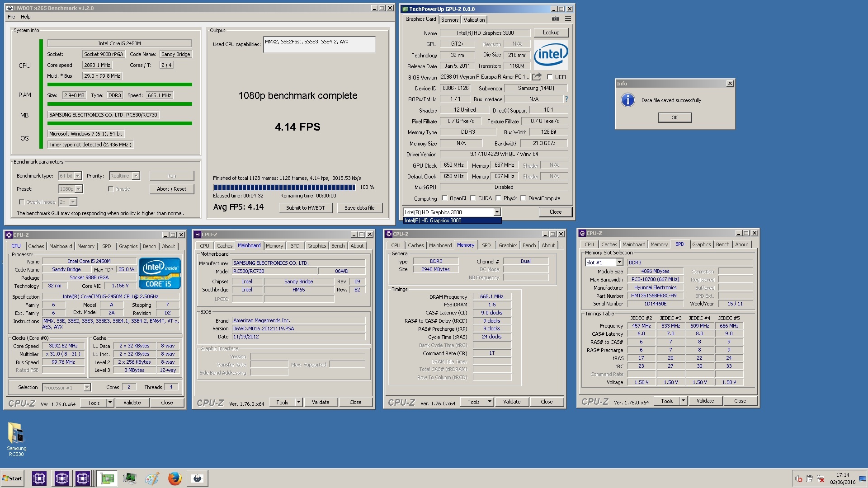Open the GPU-Z hamburger menu icon
The height and width of the screenshot is (488, 868).
(568, 19)
